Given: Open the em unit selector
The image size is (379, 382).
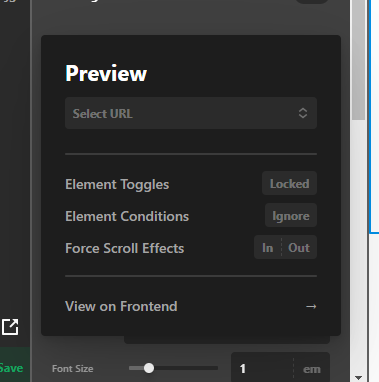Looking at the screenshot, I should click(312, 369).
